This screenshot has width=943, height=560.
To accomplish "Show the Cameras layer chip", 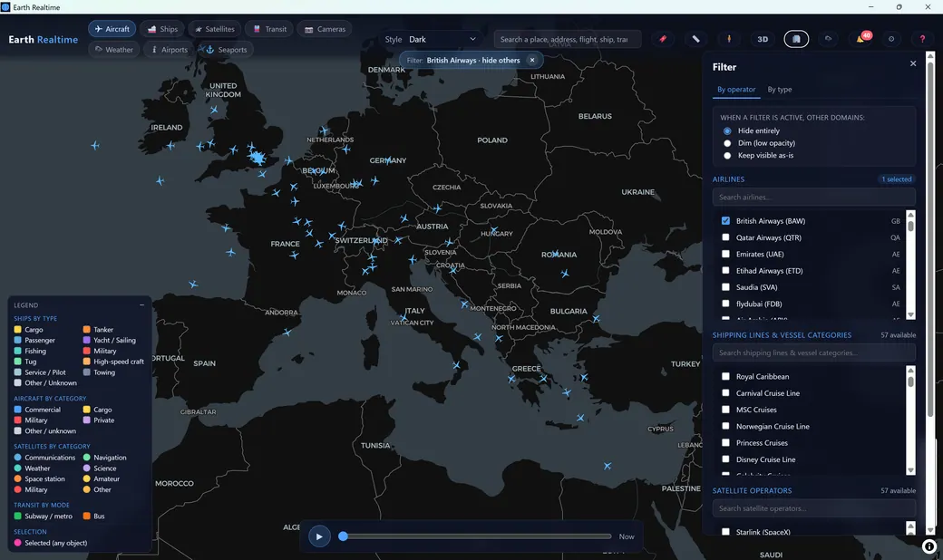I will click(x=325, y=29).
